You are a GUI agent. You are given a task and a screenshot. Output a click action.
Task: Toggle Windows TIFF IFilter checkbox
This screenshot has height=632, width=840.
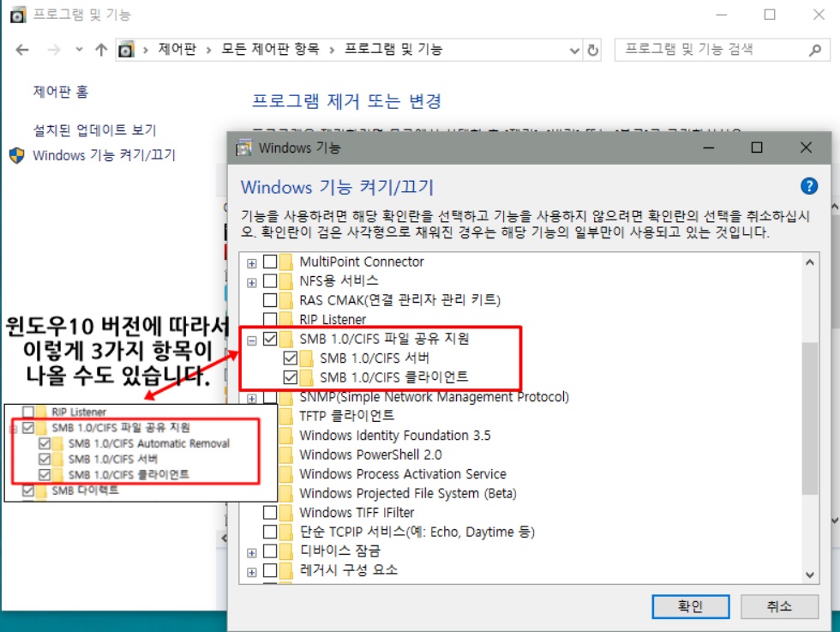[270, 513]
